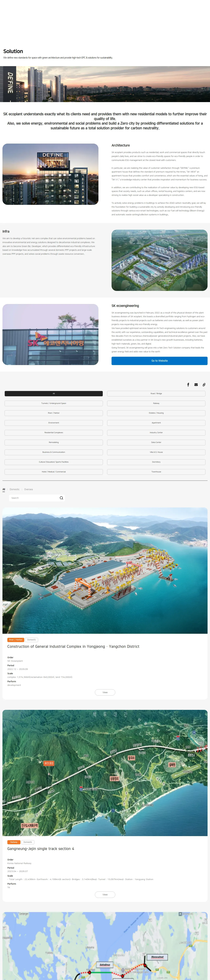Choose the Apartment category
This screenshot has width=210, height=980.
pos(156,423)
